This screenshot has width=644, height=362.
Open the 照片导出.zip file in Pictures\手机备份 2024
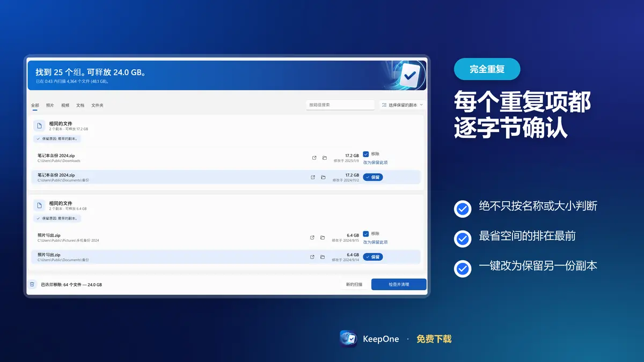click(312, 238)
